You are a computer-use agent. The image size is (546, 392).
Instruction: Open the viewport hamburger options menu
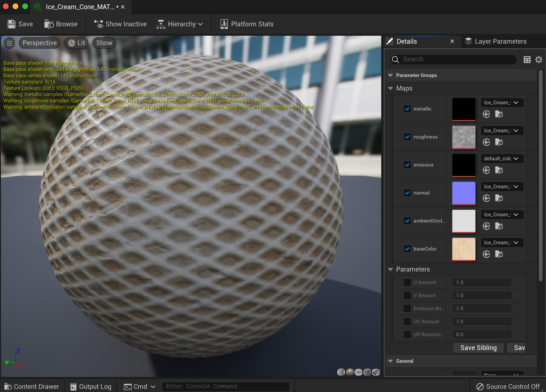[9, 43]
